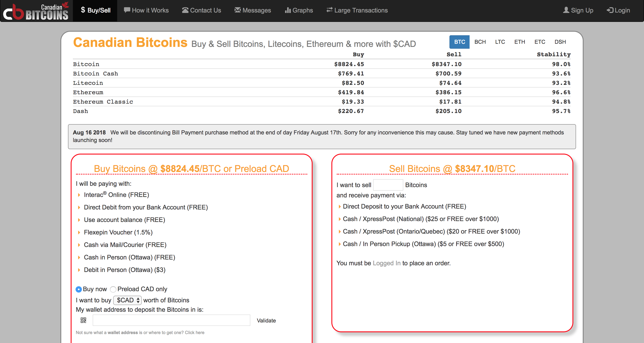The height and width of the screenshot is (343, 644).
Task: Switch to the BCH tab
Action: (x=480, y=42)
